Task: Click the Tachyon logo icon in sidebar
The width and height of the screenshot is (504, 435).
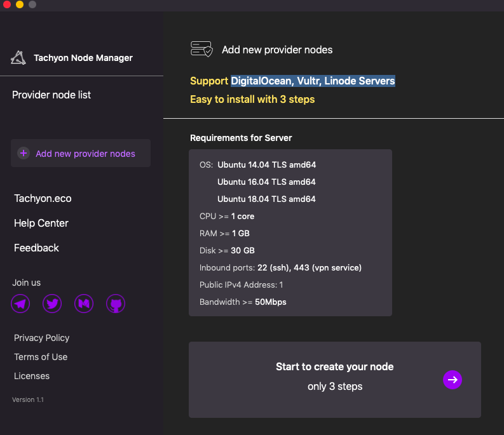Action: [18, 58]
